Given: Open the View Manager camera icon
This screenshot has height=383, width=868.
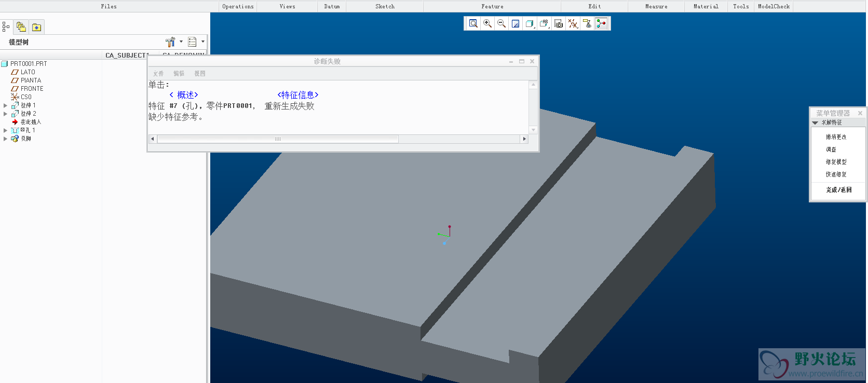Looking at the screenshot, I should point(559,23).
